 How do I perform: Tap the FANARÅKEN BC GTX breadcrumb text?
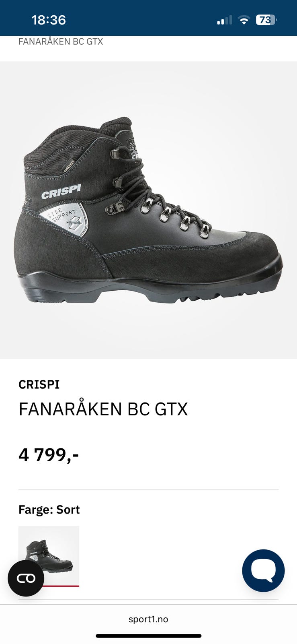point(61,41)
